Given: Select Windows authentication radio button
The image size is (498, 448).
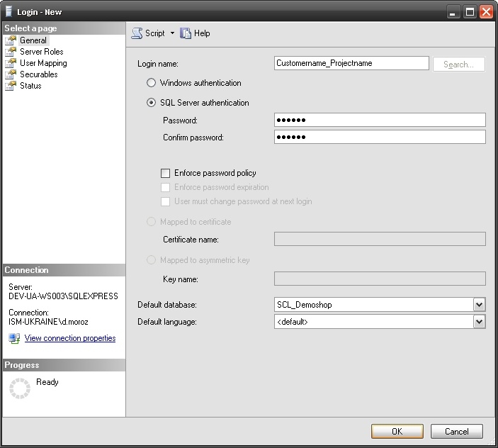Looking at the screenshot, I should point(151,83).
